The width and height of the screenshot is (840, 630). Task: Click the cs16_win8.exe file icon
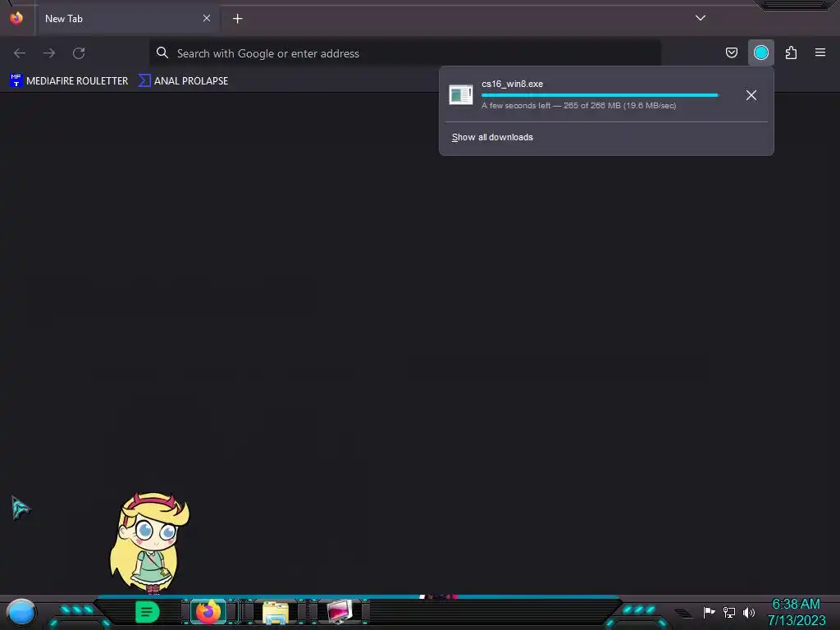click(461, 95)
